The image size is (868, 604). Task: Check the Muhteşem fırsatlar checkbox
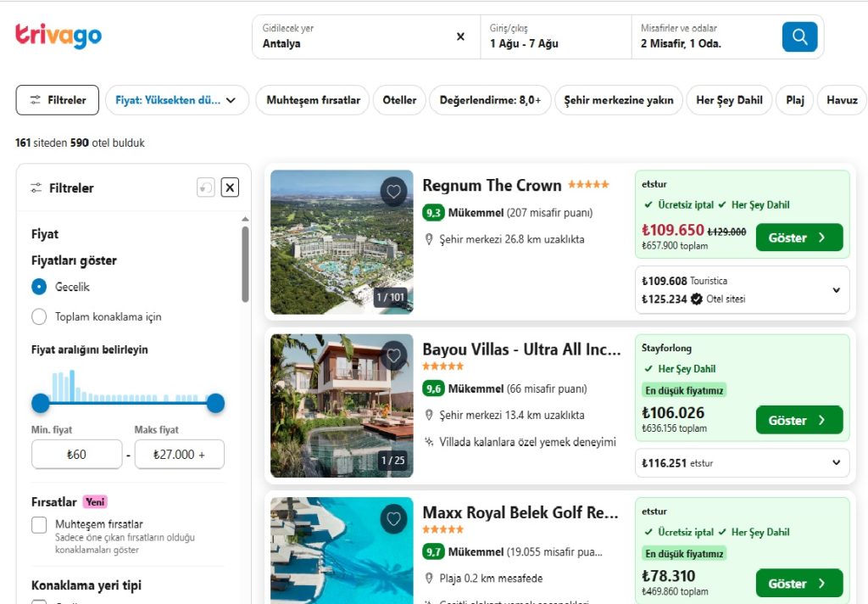click(39, 525)
